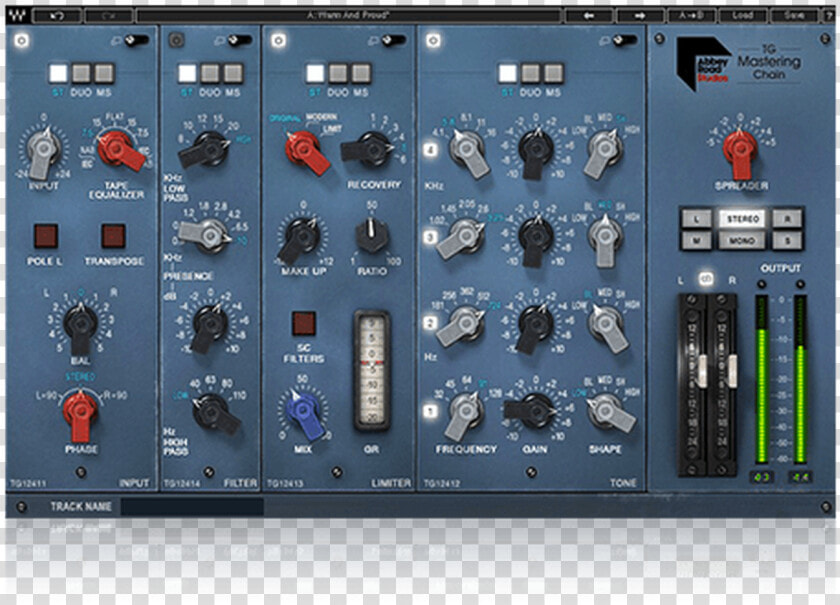This screenshot has width=840, height=605.
Task: Toggle the Input module power button
Action: [21, 41]
